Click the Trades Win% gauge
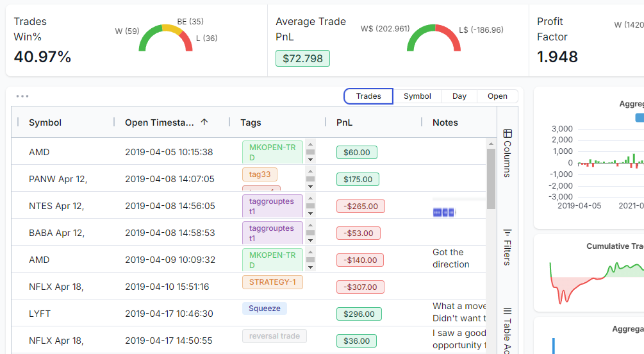The image size is (644, 354). (x=165, y=38)
